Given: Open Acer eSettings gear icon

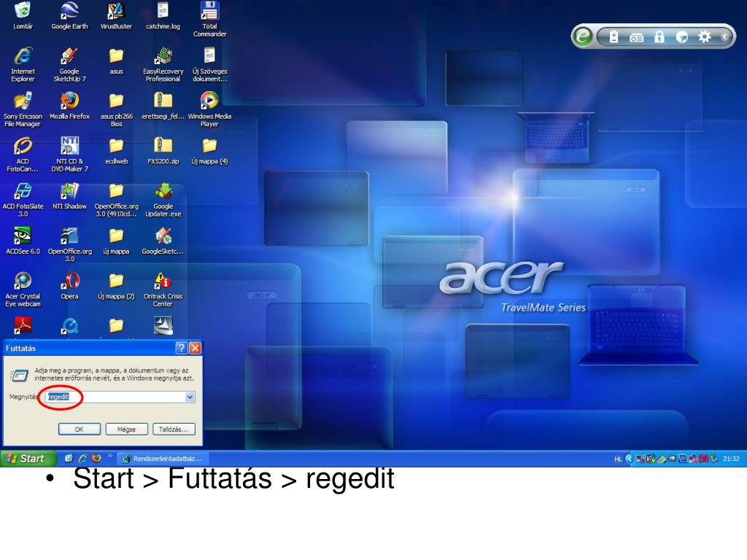Looking at the screenshot, I should coord(704,36).
